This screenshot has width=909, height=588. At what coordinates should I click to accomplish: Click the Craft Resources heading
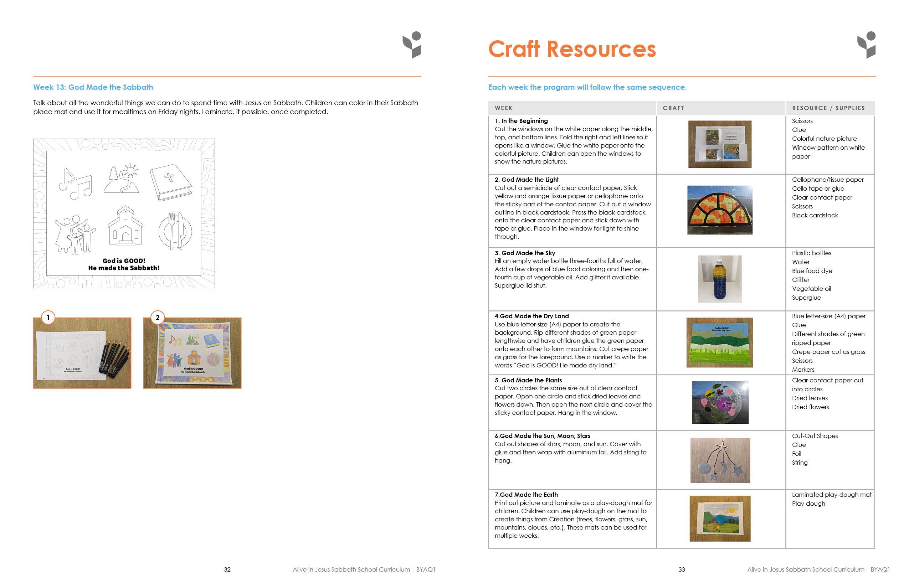572,49
